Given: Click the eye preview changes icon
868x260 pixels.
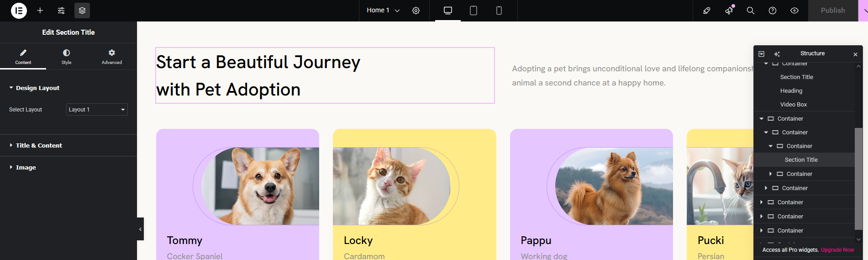Looking at the screenshot, I should (x=794, y=11).
